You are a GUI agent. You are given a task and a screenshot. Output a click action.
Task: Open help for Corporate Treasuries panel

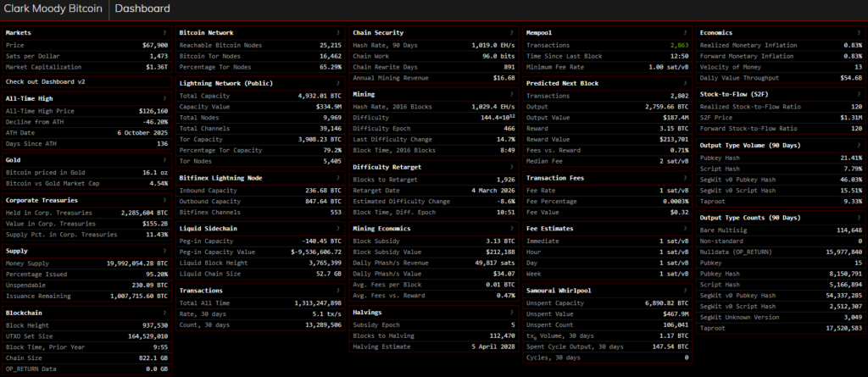pos(165,200)
